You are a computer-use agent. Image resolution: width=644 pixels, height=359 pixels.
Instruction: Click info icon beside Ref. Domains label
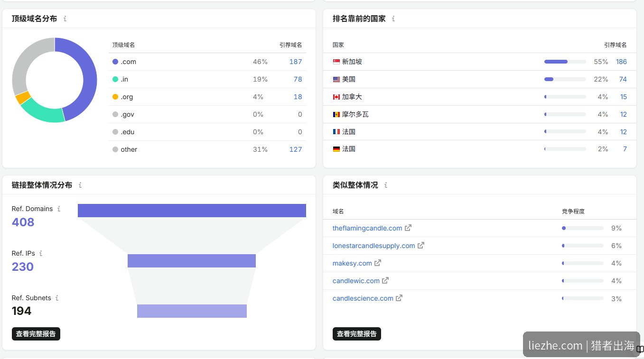coord(59,209)
